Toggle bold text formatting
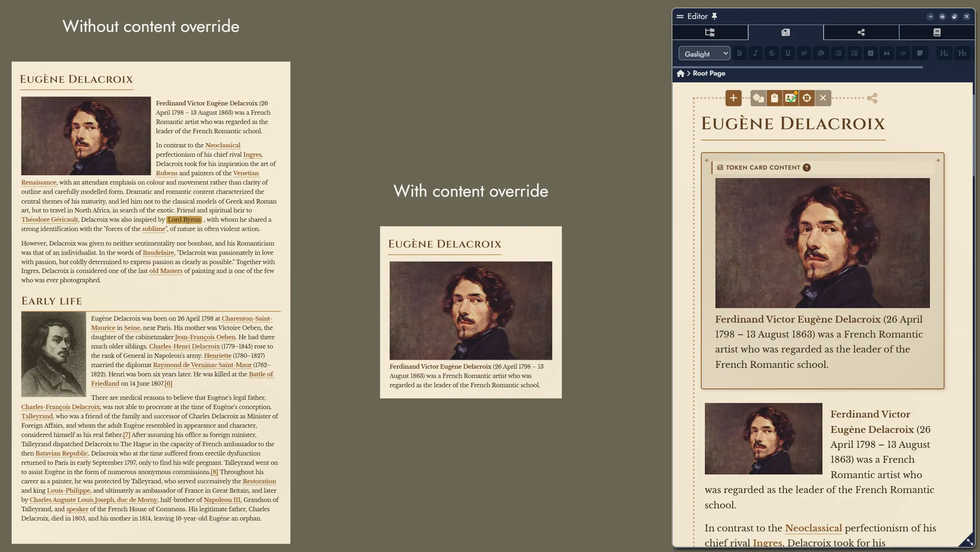This screenshot has width=980, height=552. [740, 53]
